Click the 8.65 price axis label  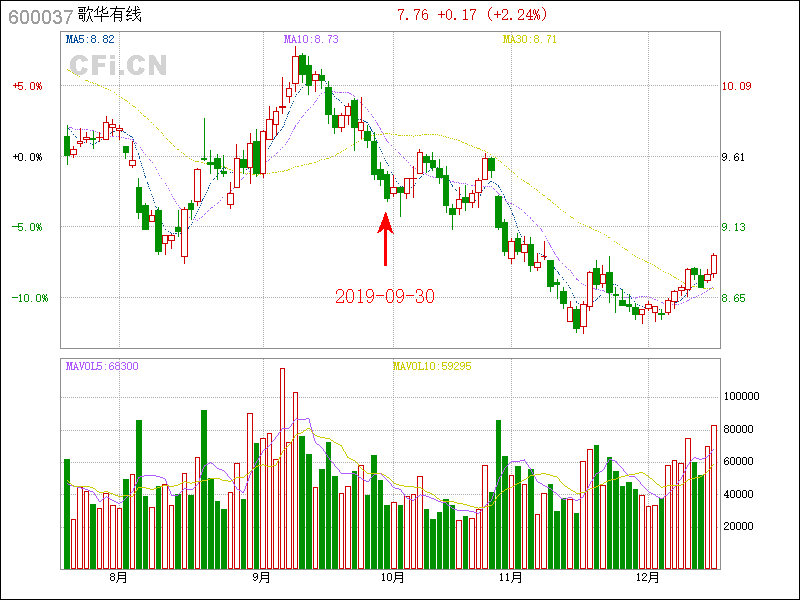[x=733, y=298]
